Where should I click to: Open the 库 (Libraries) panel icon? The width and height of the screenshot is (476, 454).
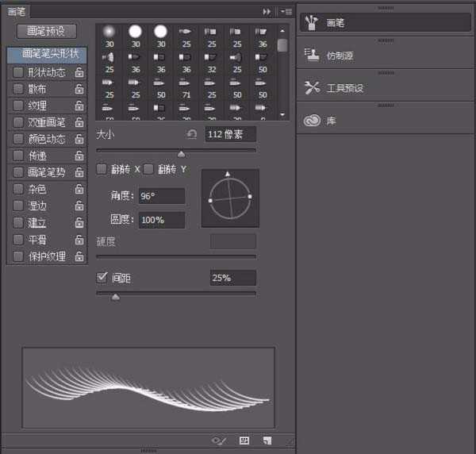tap(312, 120)
